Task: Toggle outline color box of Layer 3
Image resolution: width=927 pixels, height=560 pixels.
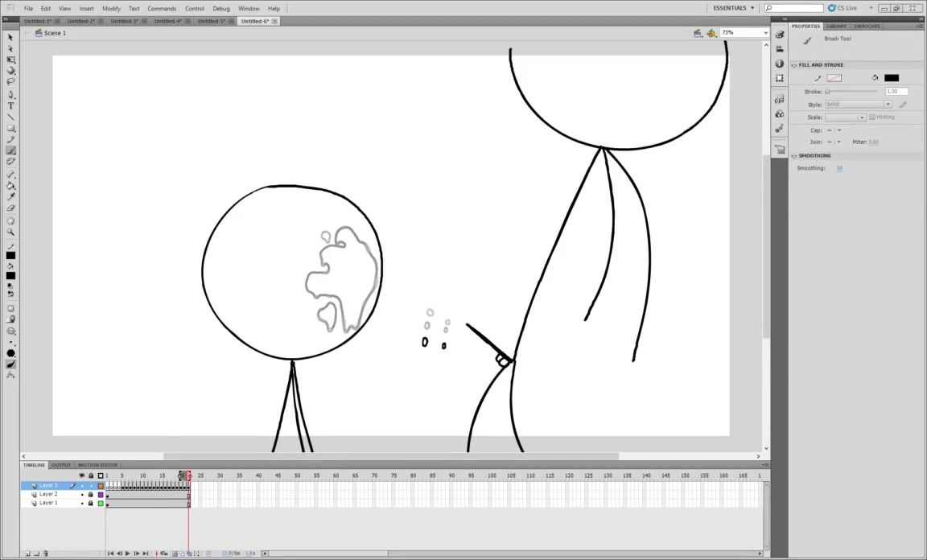Action: [x=101, y=485]
